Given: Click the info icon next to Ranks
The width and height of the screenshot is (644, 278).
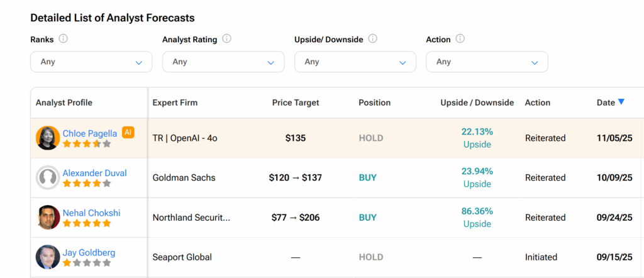Looking at the screenshot, I should tap(63, 39).
